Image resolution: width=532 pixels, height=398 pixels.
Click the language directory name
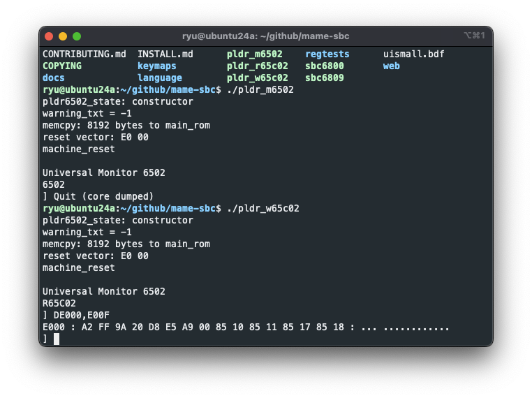point(159,78)
